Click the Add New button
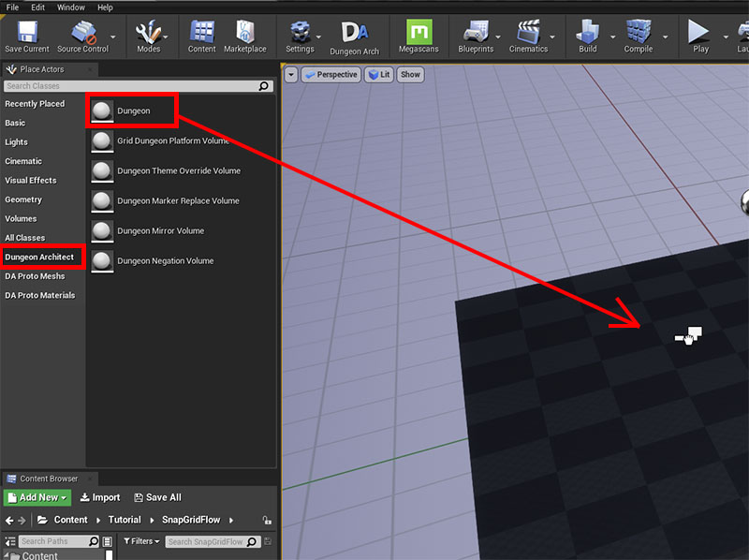The width and height of the screenshot is (749, 560). 37,497
